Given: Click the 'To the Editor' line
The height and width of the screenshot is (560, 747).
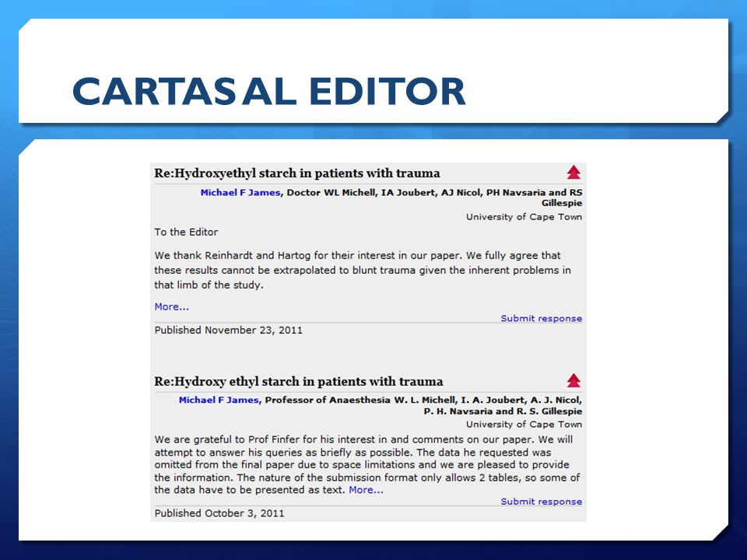Looking at the screenshot, I should 186,232.
